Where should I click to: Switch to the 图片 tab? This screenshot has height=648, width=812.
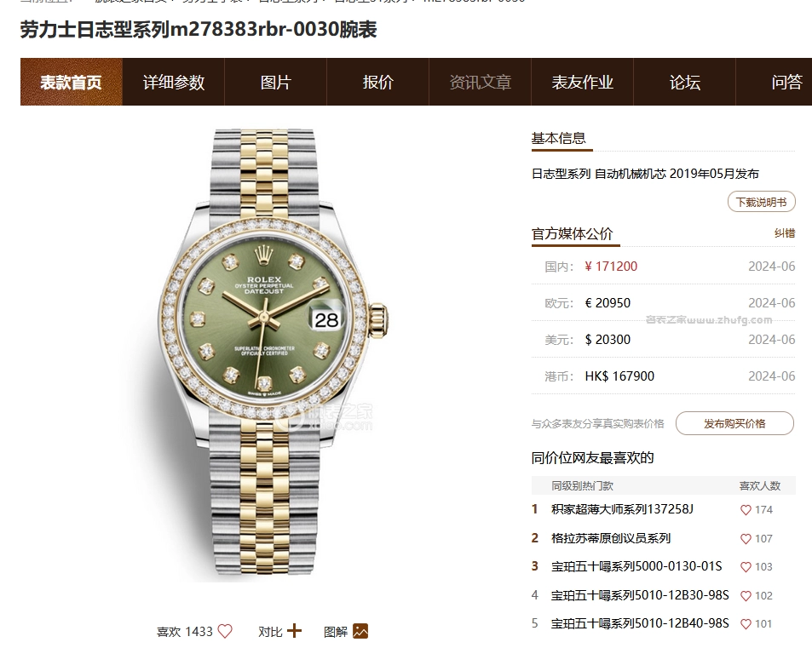(275, 82)
